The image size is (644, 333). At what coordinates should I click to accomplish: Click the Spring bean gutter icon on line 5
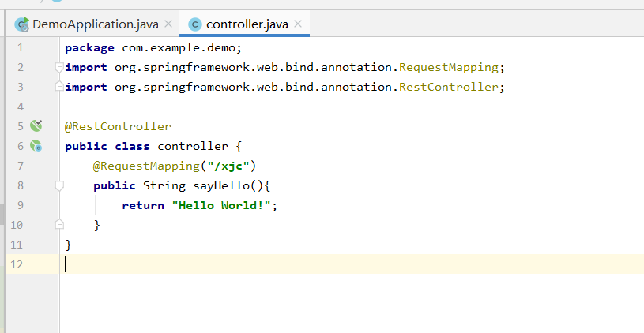click(x=36, y=125)
